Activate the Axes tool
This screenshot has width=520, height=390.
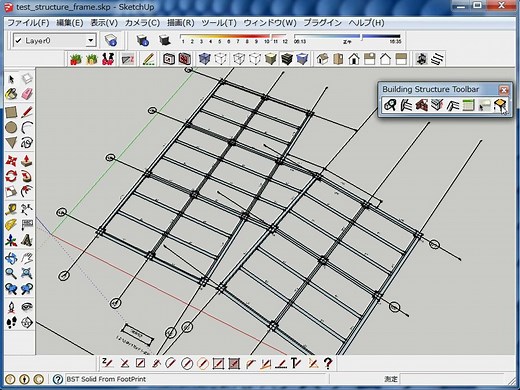tap(11, 240)
